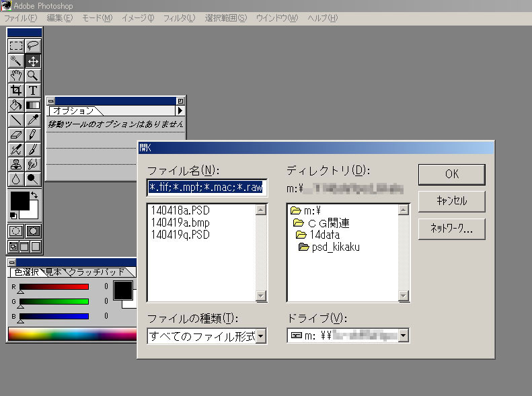Click directory list scroll up arrow
Viewport: 532px width, 396px height.
click(403, 210)
